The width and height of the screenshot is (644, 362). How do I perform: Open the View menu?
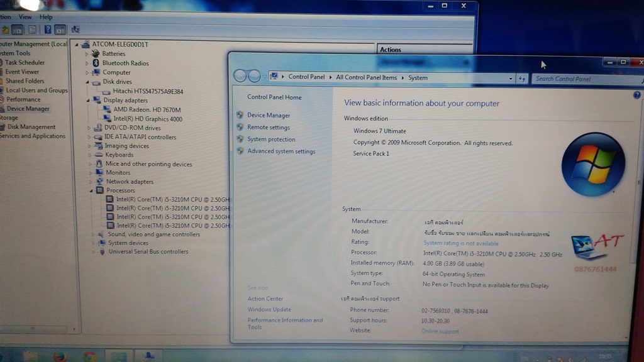click(25, 17)
